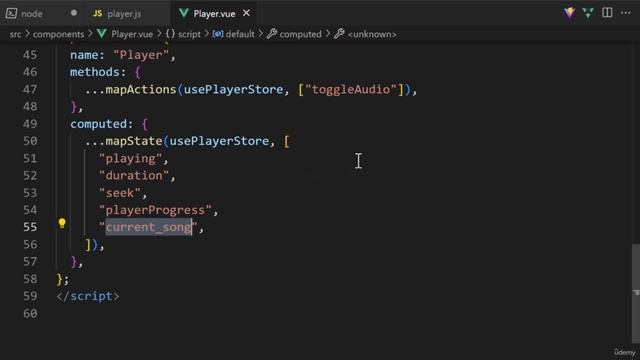The height and width of the screenshot is (360, 640).
Task: Click the green Vue extension icon in toolbar
Action: (x=588, y=13)
